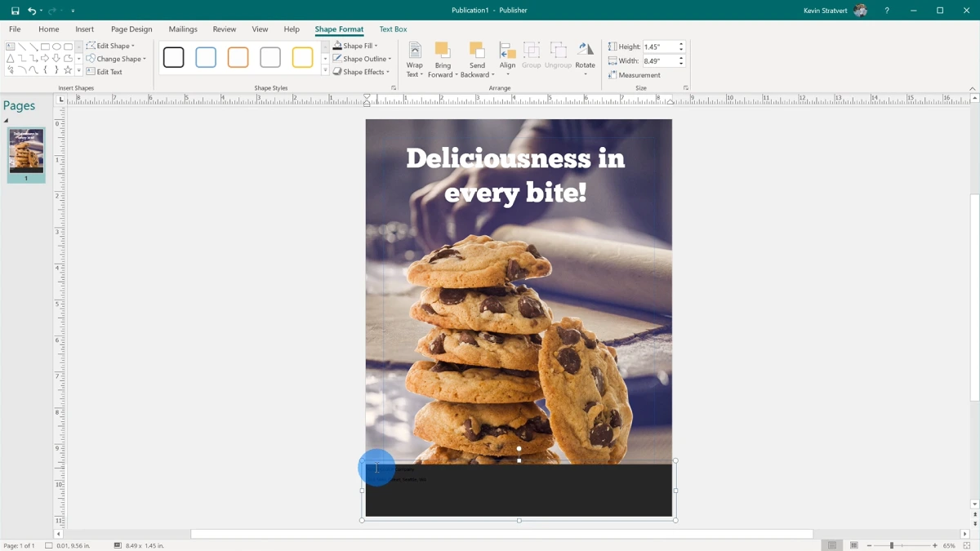980x551 pixels.
Task: Go to the Mailings tab
Action: (183, 29)
